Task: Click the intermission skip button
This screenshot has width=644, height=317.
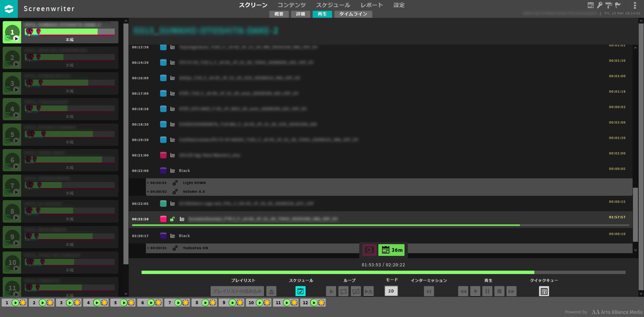Action: click(x=429, y=291)
